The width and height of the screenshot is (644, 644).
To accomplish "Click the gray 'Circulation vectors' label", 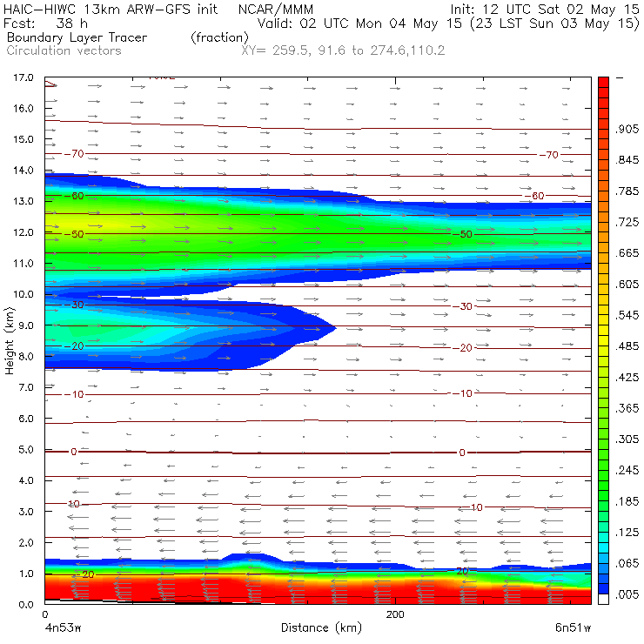I will [x=64, y=50].
